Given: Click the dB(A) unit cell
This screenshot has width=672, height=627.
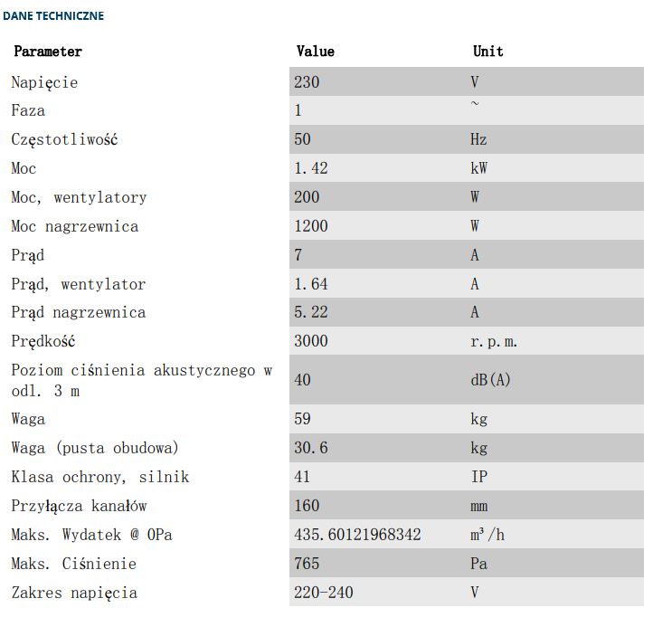Looking at the screenshot, I should 490,380.
